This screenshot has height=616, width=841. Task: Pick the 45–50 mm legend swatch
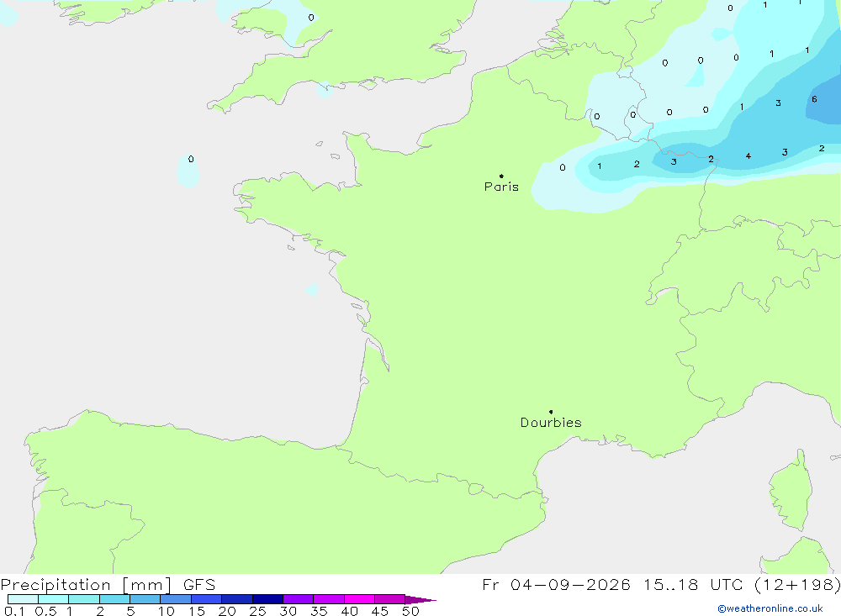click(x=390, y=599)
